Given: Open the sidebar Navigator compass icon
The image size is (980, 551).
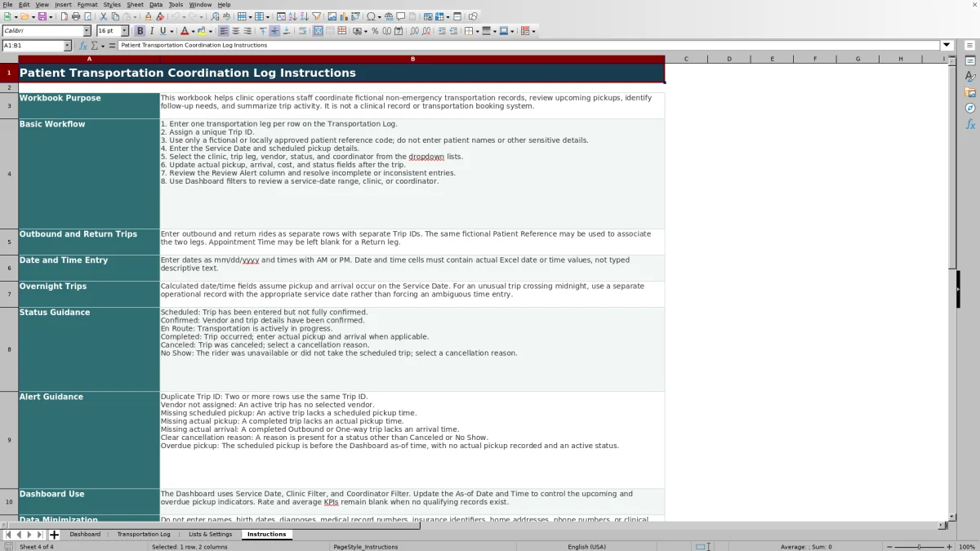Looking at the screenshot, I should pyautogui.click(x=970, y=108).
